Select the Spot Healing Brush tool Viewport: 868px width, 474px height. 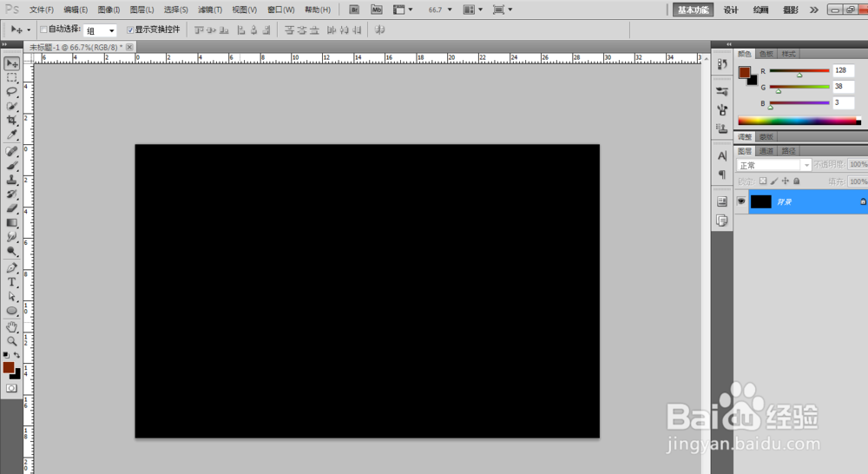pos(11,151)
